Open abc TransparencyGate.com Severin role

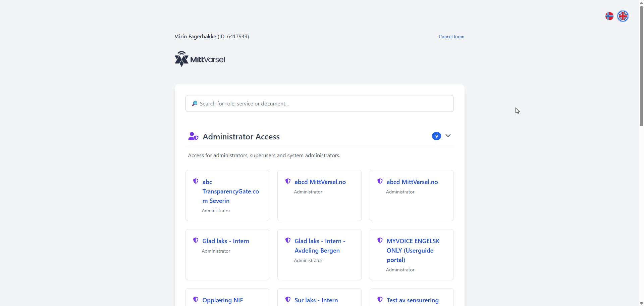point(230,191)
